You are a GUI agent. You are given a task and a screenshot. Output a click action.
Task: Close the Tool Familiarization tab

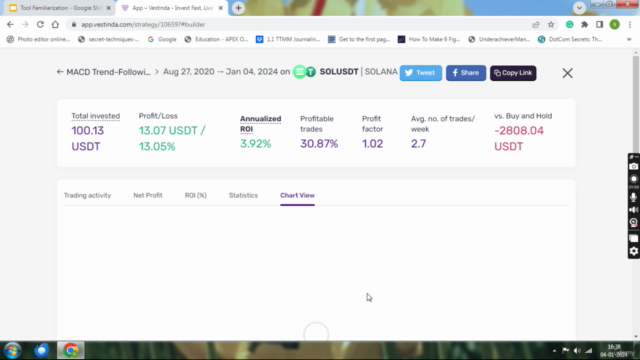point(109,8)
